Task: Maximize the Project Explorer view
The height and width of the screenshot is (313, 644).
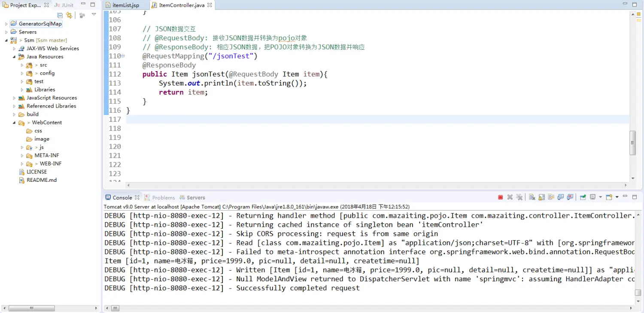Action: (93, 5)
